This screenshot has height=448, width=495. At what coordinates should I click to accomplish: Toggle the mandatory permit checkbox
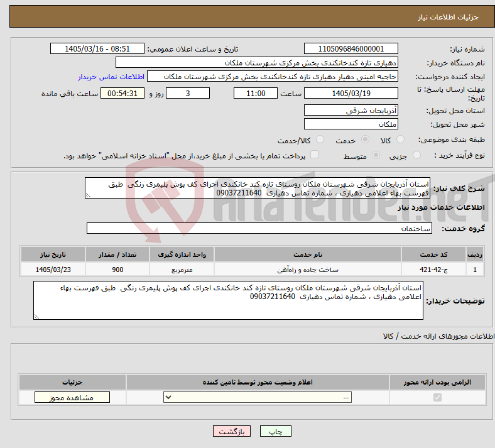(x=437, y=397)
